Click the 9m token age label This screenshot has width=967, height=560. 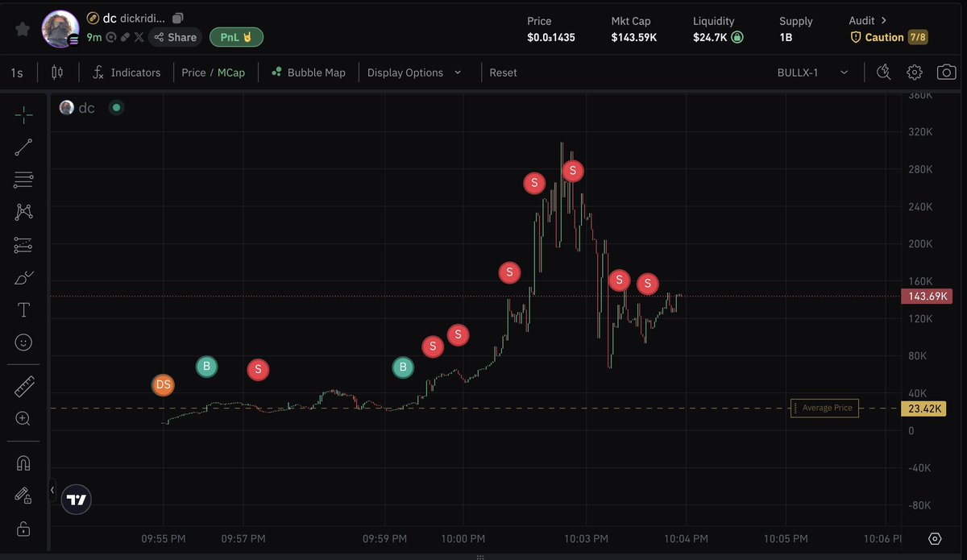94,37
